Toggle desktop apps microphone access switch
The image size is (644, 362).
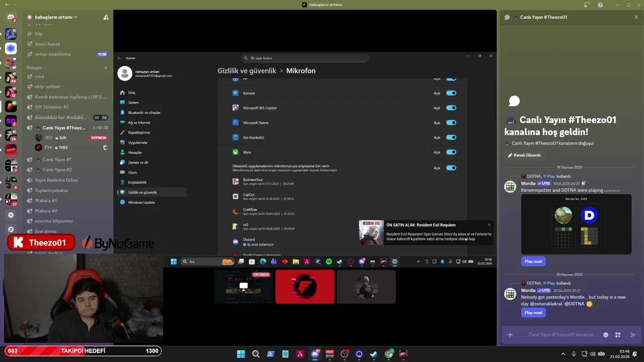[x=451, y=168]
